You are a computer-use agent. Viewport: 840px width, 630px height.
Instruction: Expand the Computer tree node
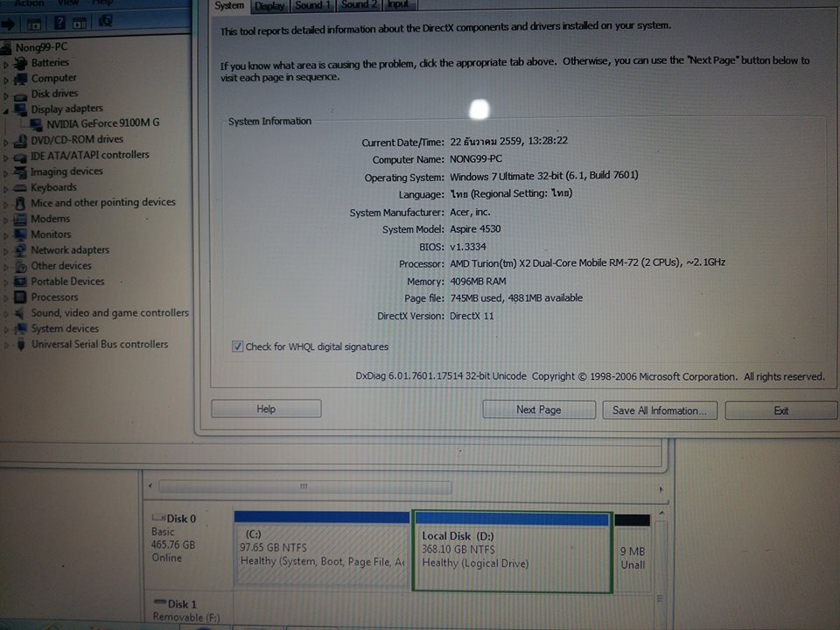6,80
